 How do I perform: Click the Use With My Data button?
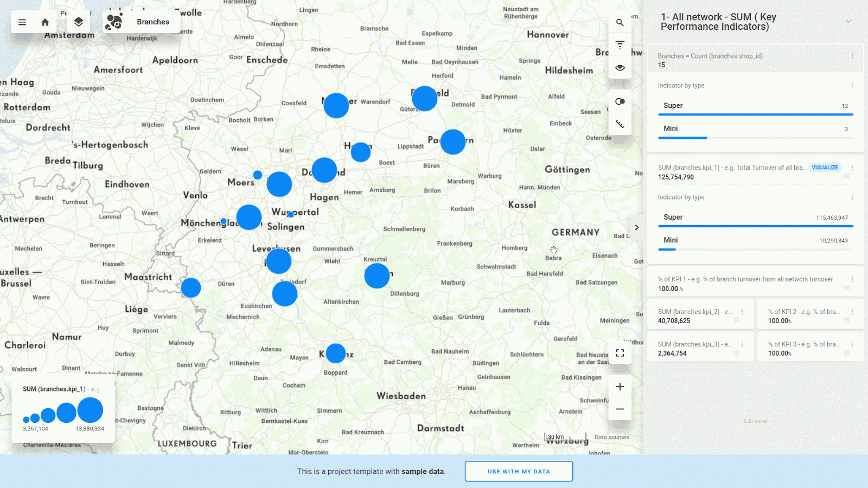(x=519, y=471)
